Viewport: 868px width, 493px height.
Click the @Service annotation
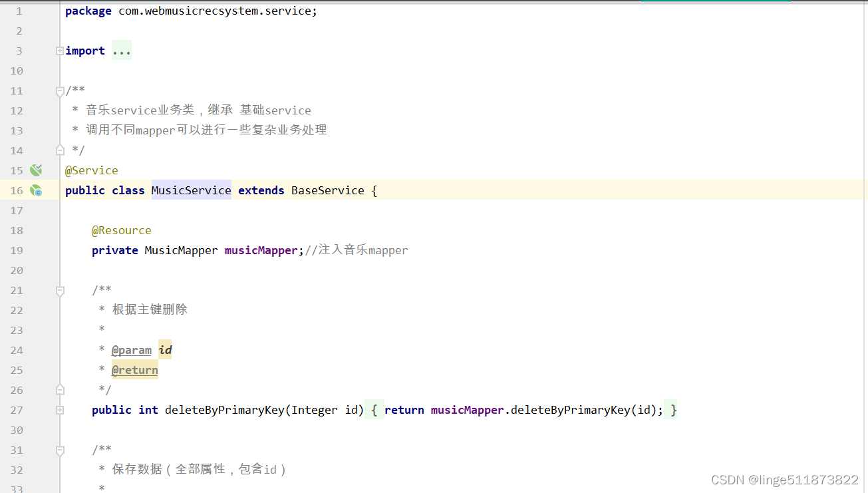click(92, 170)
